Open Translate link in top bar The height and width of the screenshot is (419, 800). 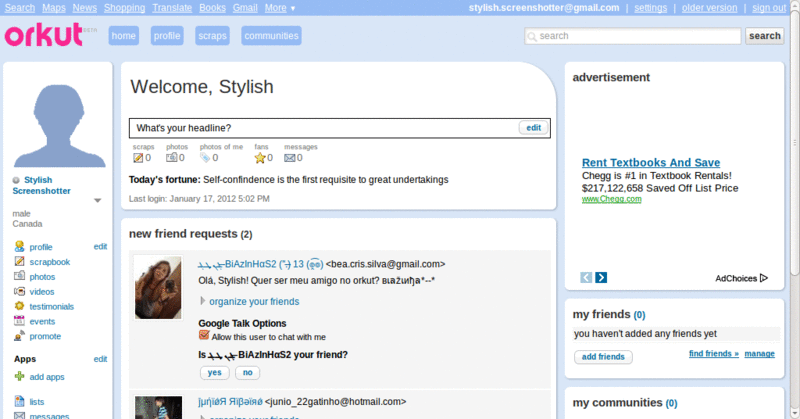click(172, 8)
